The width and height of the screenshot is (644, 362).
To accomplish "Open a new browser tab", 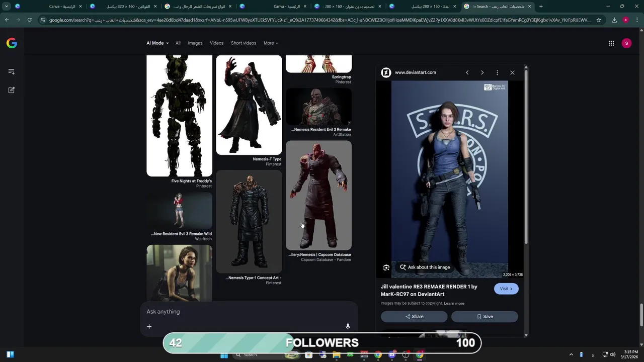I will (x=541, y=7).
